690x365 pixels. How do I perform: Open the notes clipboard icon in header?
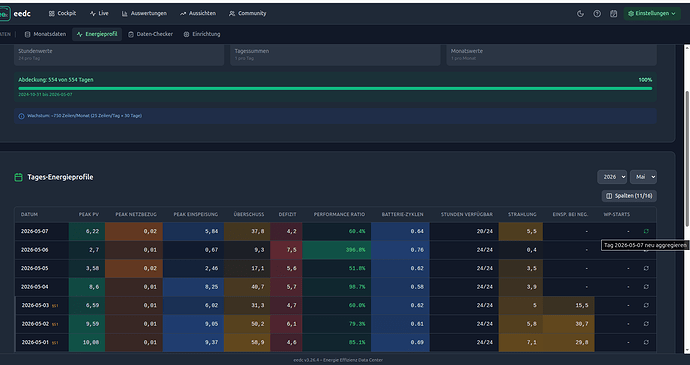tap(613, 14)
